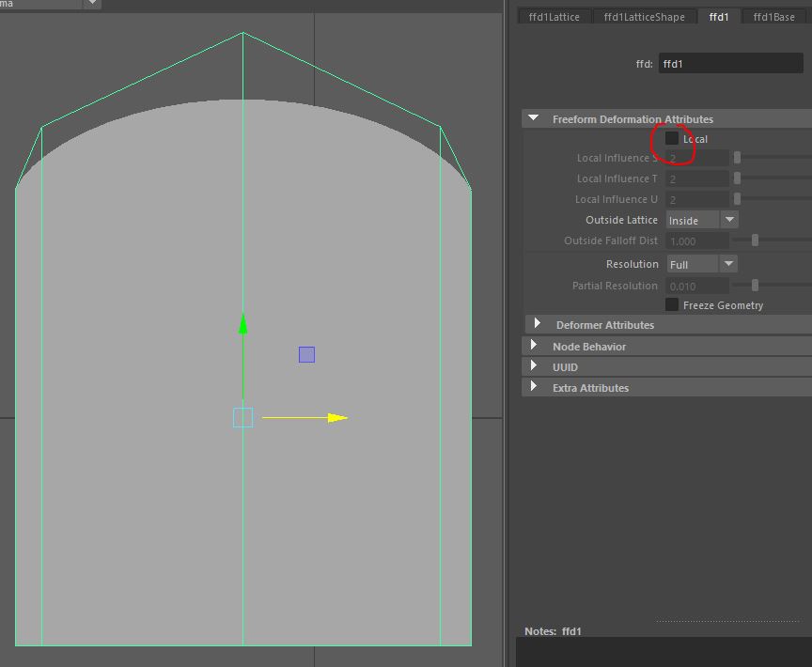Collapse the Freeform Deformation Attributes section
The height and width of the screenshot is (667, 812).
click(534, 119)
